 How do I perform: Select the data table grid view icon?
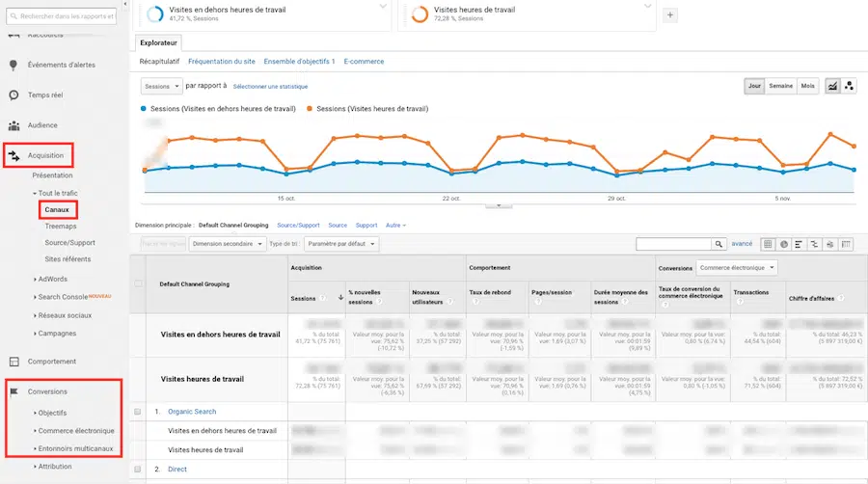tap(768, 245)
